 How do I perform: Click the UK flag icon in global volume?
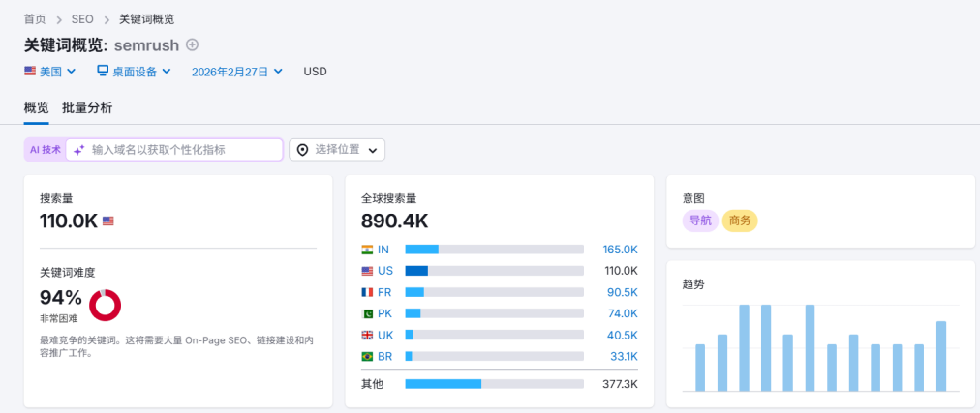[x=367, y=335]
